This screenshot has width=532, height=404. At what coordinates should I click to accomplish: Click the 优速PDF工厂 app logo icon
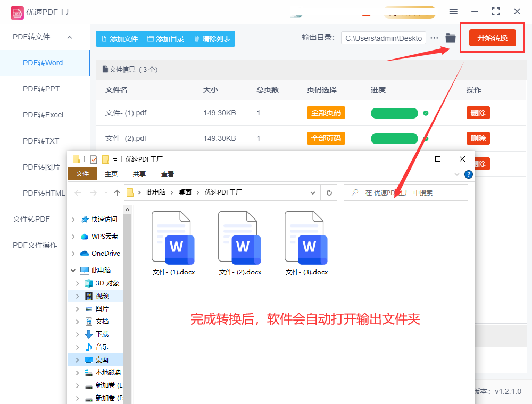pyautogui.click(x=17, y=13)
